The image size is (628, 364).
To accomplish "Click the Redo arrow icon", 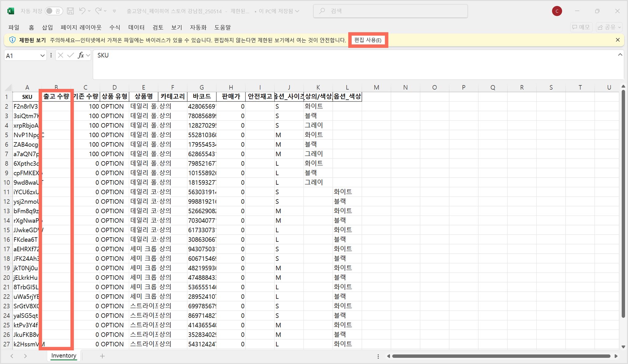I will (98, 11).
